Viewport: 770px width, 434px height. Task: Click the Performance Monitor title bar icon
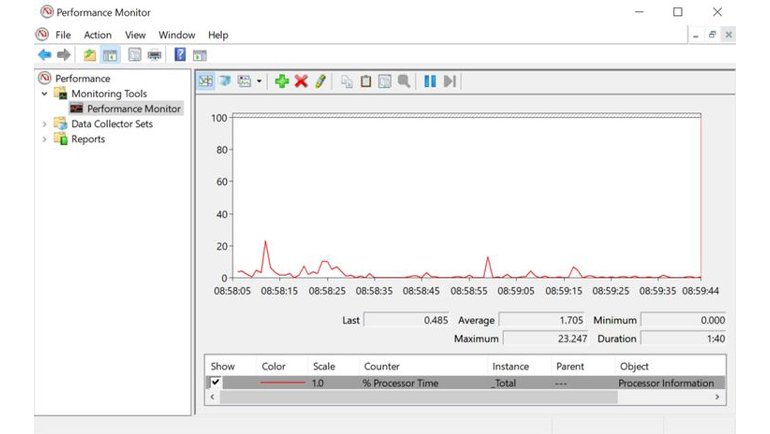(47, 12)
